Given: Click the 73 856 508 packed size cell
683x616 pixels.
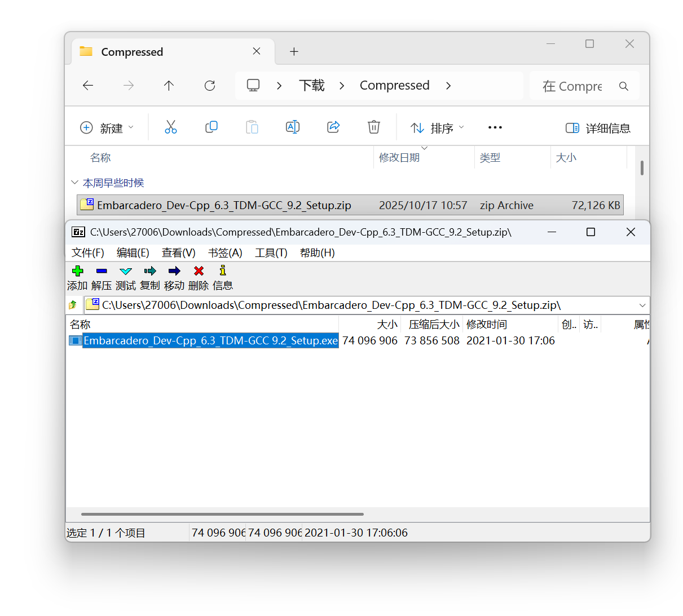Looking at the screenshot, I should click(x=432, y=340).
